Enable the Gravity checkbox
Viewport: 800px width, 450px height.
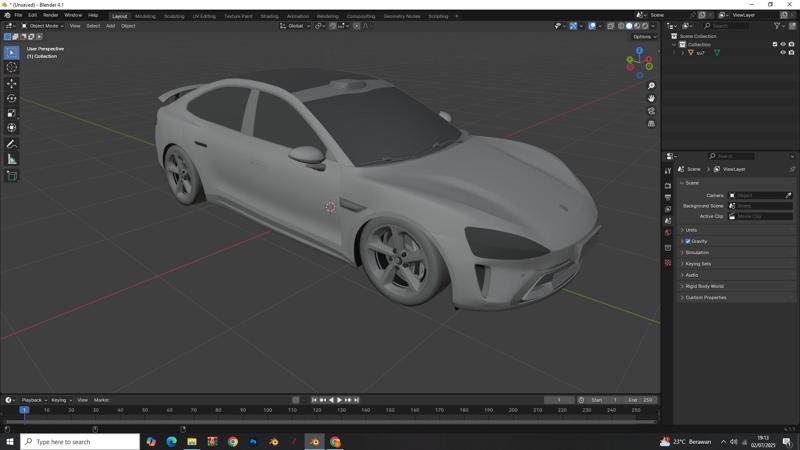[687, 241]
